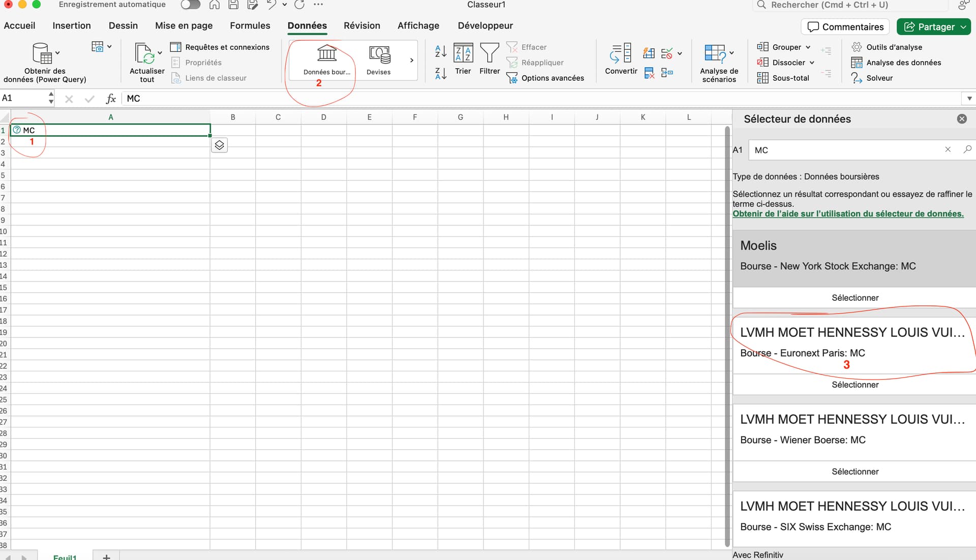This screenshot has height=560, width=976.
Task: Click the Home icon in title bar
Action: pyautogui.click(x=215, y=5)
